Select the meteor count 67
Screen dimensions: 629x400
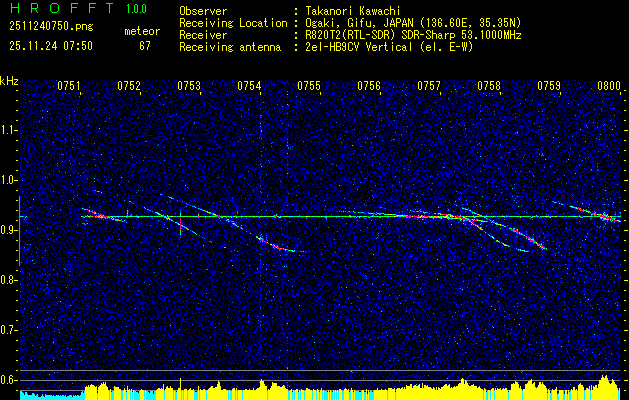click(145, 46)
